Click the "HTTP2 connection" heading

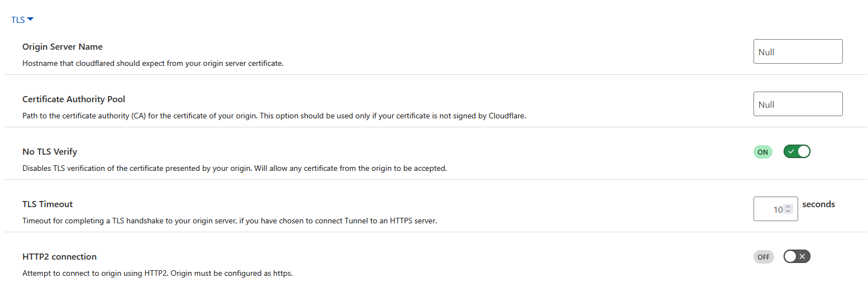tap(59, 257)
